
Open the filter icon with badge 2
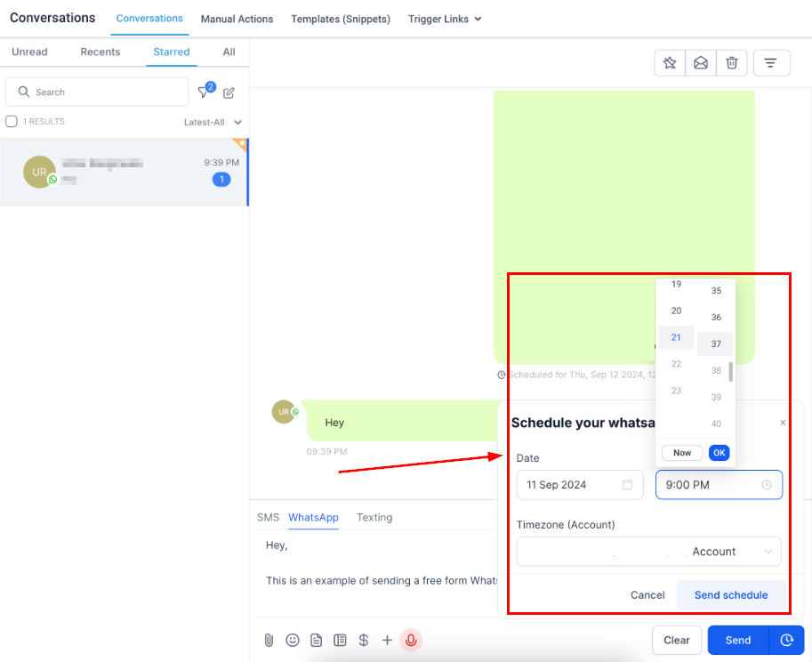(205, 93)
